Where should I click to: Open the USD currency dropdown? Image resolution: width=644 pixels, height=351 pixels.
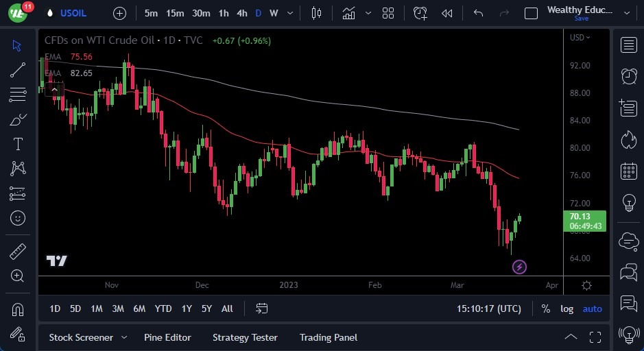click(x=580, y=37)
